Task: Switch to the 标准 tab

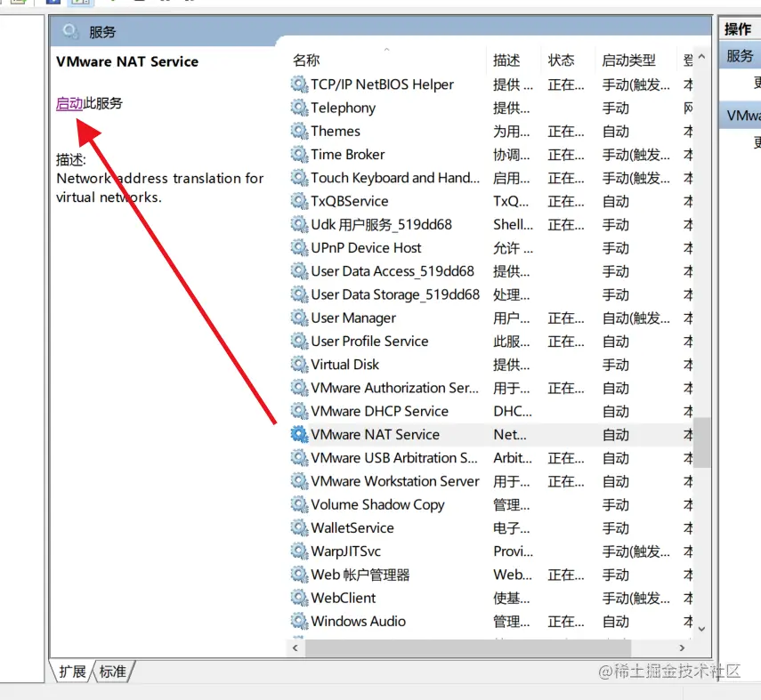Action: click(113, 672)
